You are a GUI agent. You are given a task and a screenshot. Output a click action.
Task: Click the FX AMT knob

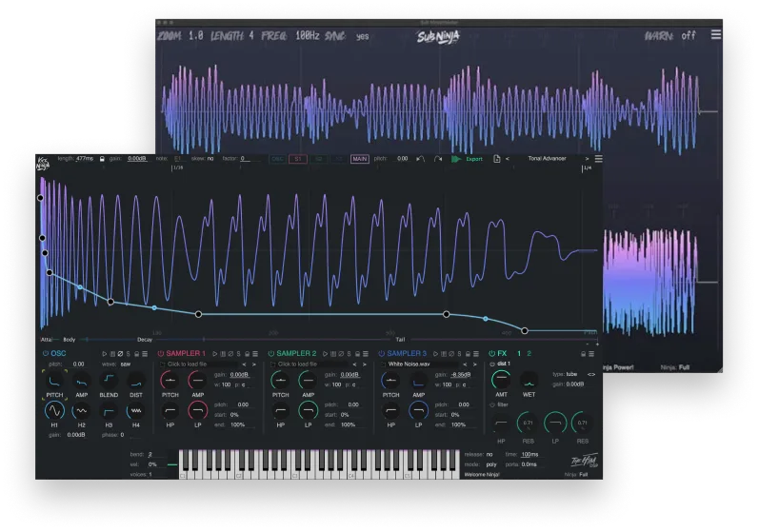(501, 380)
